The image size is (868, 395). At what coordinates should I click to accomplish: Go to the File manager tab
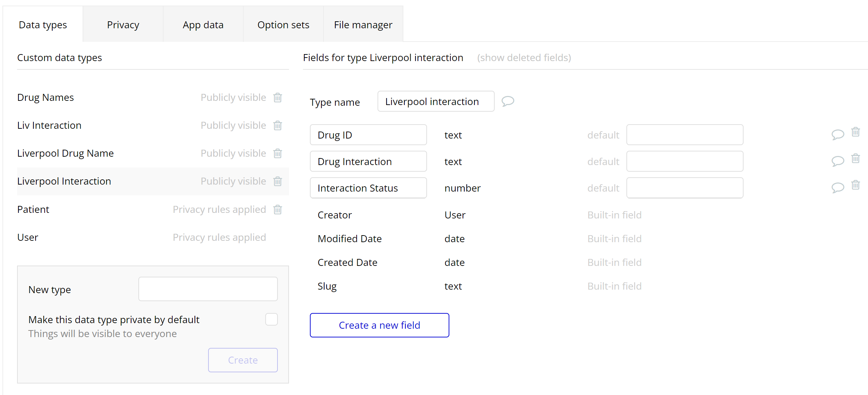click(363, 25)
